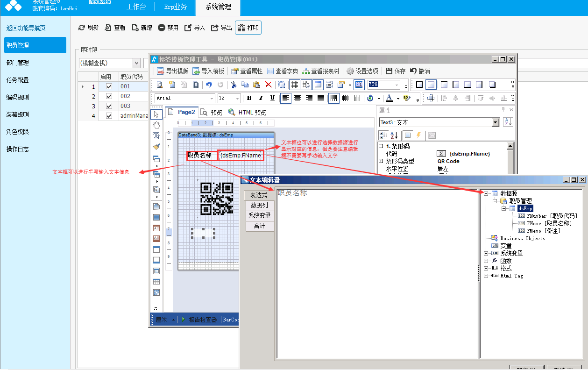Toggle the 启用 checkbox for row 003
This screenshot has height=370, width=588.
tap(109, 106)
